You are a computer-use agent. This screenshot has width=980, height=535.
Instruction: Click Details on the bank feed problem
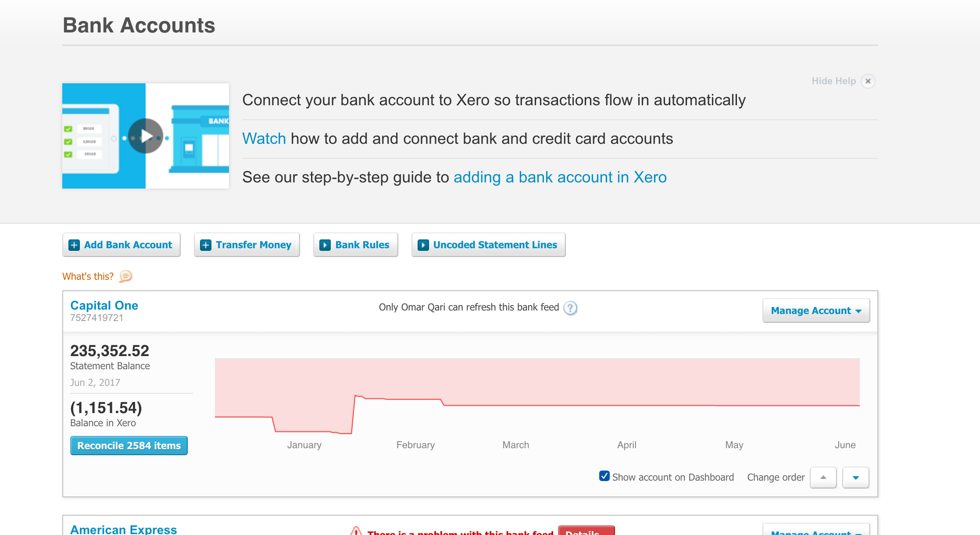586,532
